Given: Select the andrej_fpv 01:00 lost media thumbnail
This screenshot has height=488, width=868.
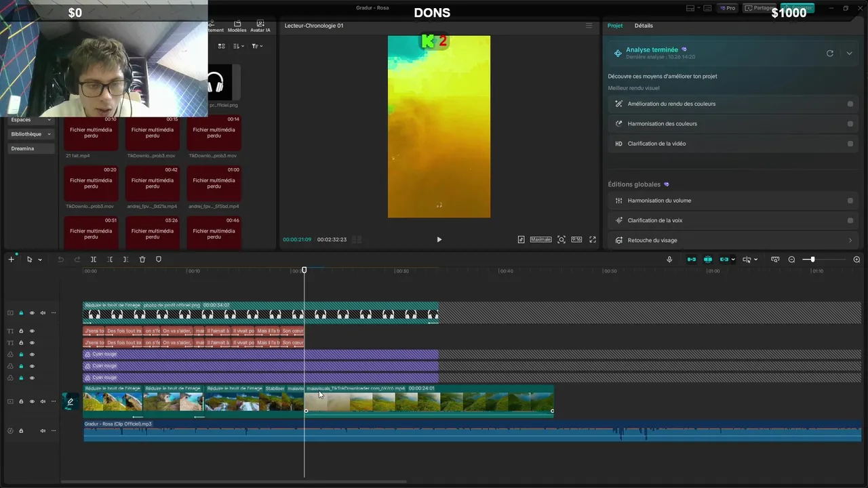Looking at the screenshot, I should tap(214, 184).
